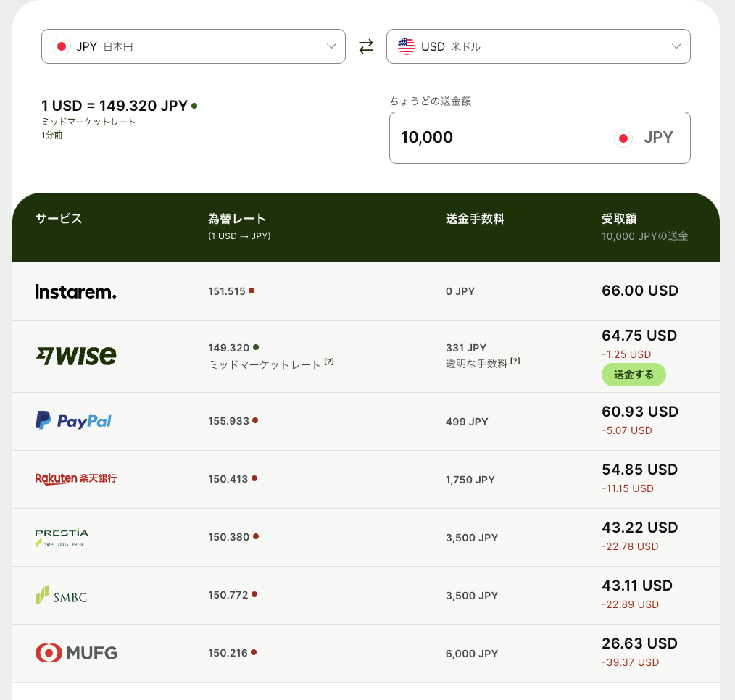The width and height of the screenshot is (735, 700).
Task: Click the サービス column header
Action: pyautogui.click(x=59, y=219)
